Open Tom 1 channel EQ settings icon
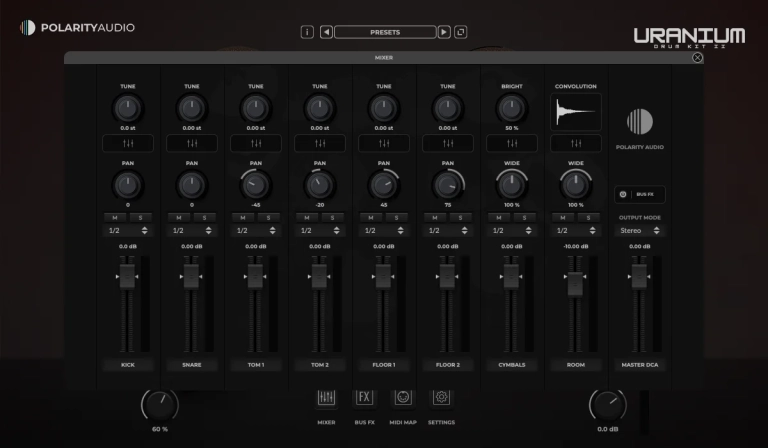This screenshot has height=448, width=768. (256, 143)
